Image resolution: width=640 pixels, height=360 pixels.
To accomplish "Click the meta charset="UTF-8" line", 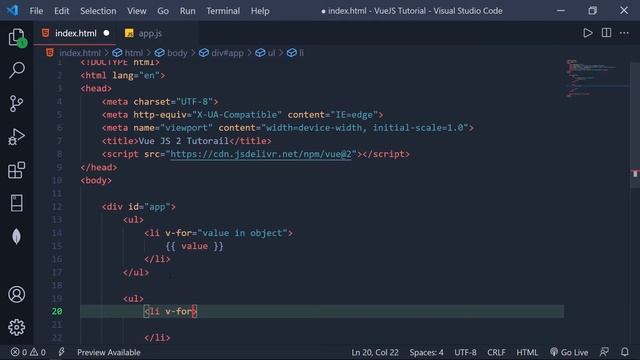I will pos(160,102).
